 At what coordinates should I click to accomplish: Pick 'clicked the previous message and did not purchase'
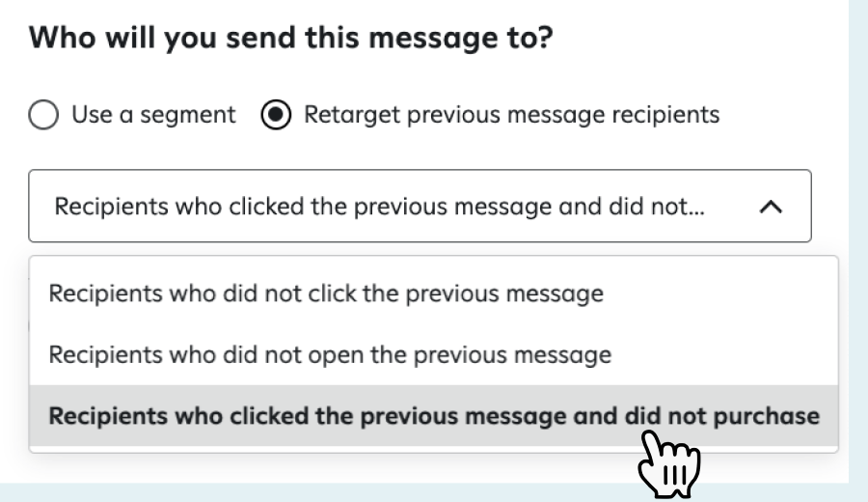pos(434,416)
